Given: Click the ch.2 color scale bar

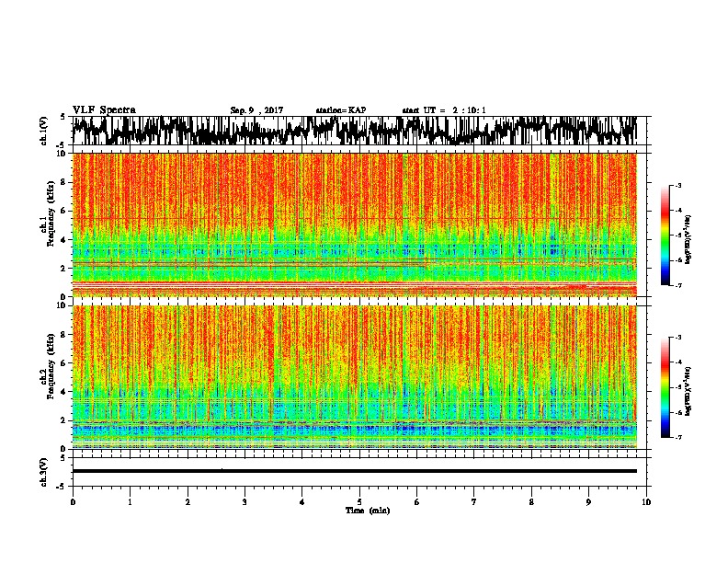Looking at the screenshot, I should 665,387.
